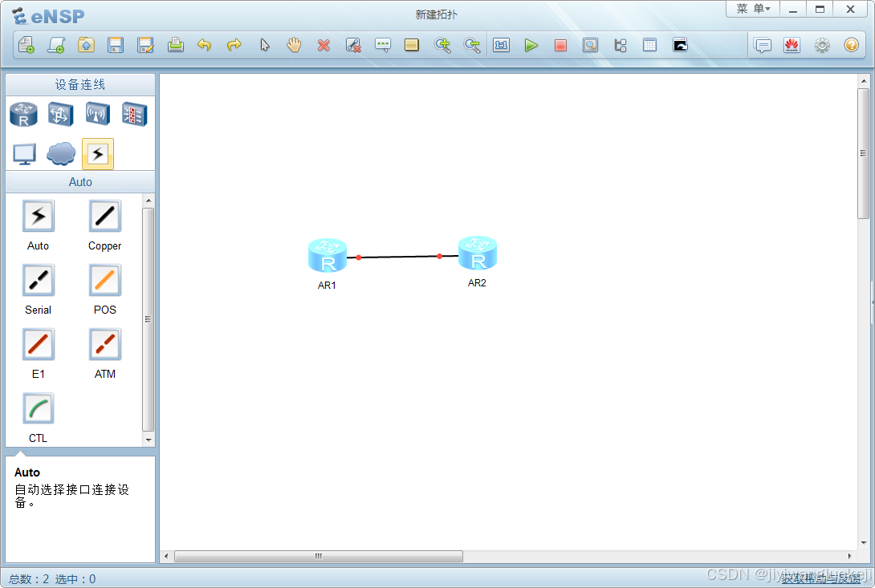Select the hand pan tool
The image size is (875, 588).
point(294,45)
